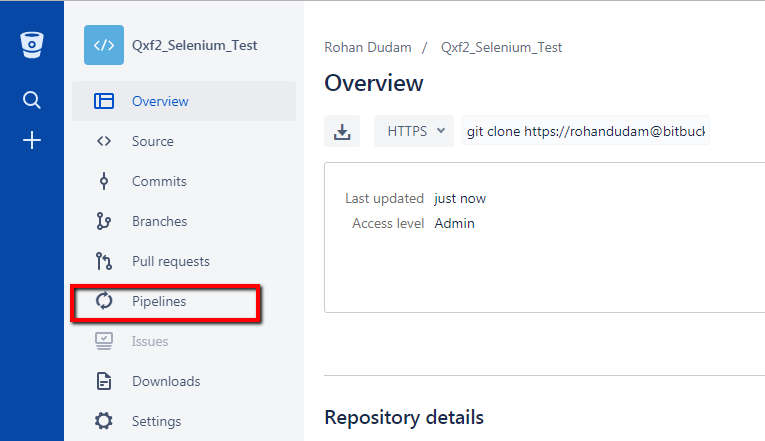Open search from the blue sidebar
This screenshot has width=765, height=441.
[x=32, y=100]
